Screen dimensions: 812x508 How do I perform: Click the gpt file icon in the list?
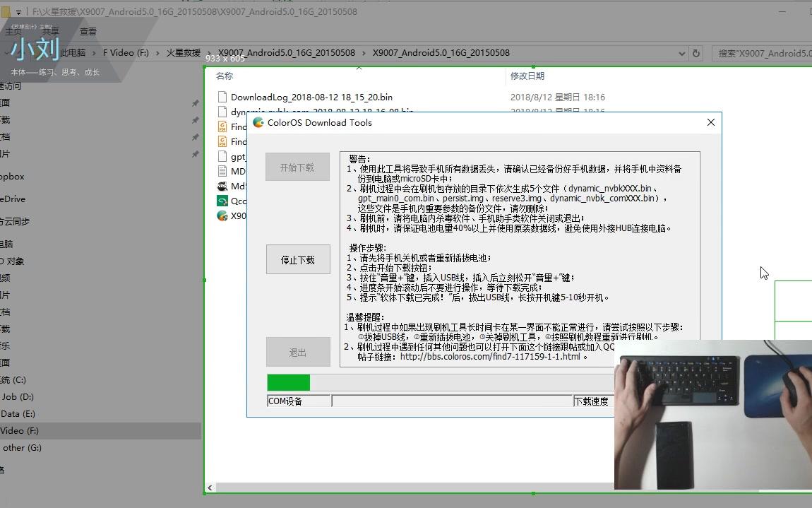coord(222,156)
